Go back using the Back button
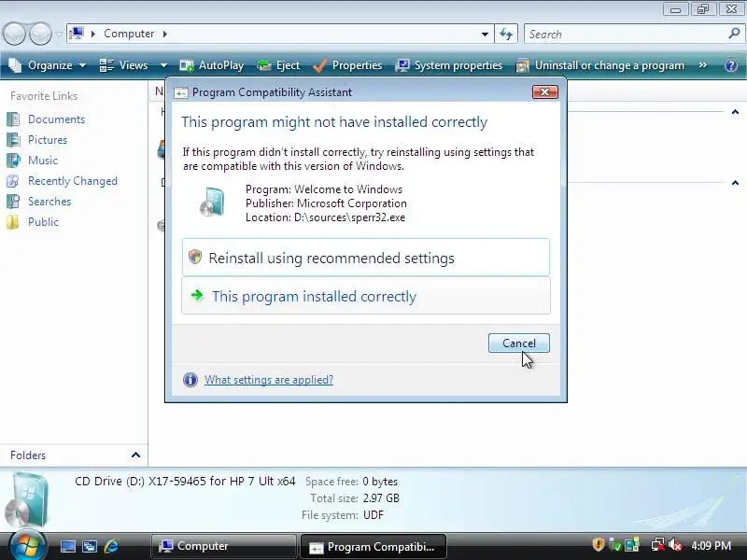 (14, 34)
